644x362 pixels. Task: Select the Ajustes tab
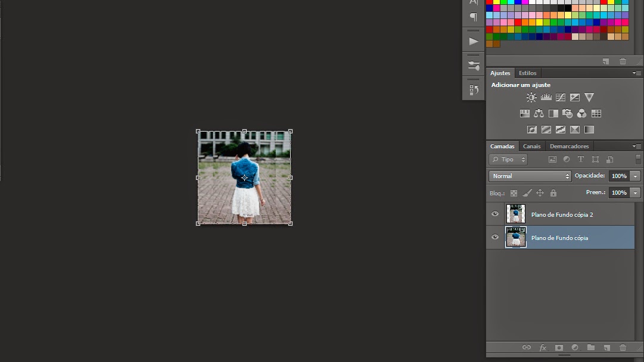[500, 73]
